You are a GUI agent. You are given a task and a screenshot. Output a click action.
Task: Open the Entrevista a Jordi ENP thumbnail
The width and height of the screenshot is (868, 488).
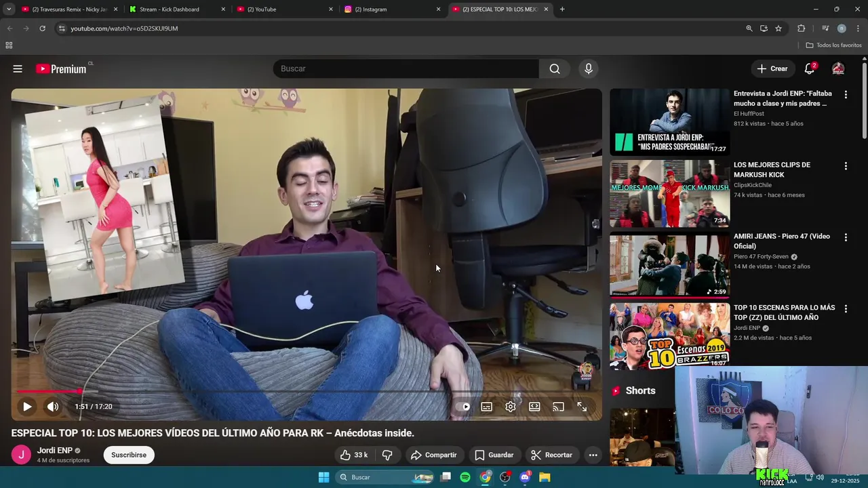pyautogui.click(x=669, y=122)
